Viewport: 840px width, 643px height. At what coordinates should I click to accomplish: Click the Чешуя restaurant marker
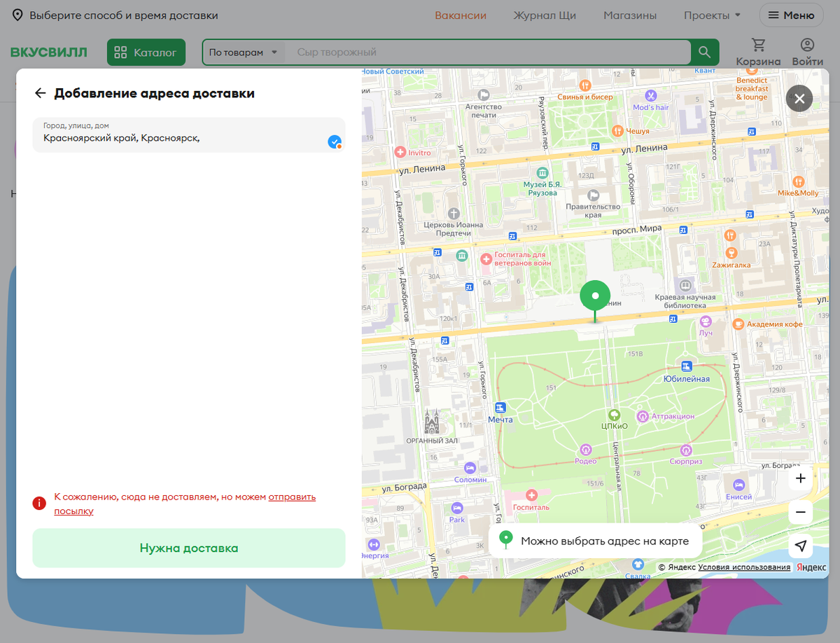(x=617, y=130)
